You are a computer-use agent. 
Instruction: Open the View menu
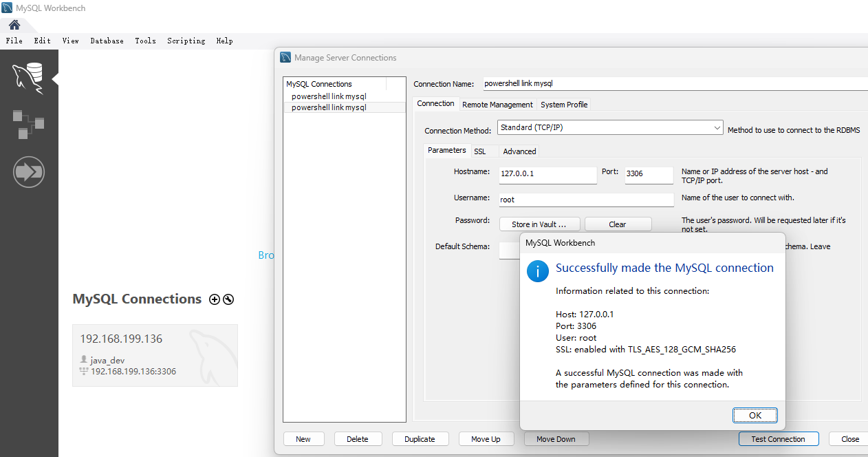click(x=71, y=41)
